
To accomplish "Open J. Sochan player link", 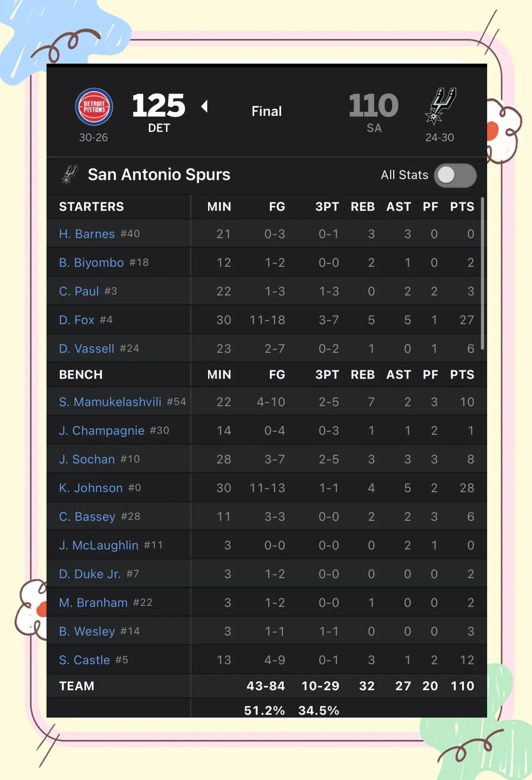I will (87, 459).
